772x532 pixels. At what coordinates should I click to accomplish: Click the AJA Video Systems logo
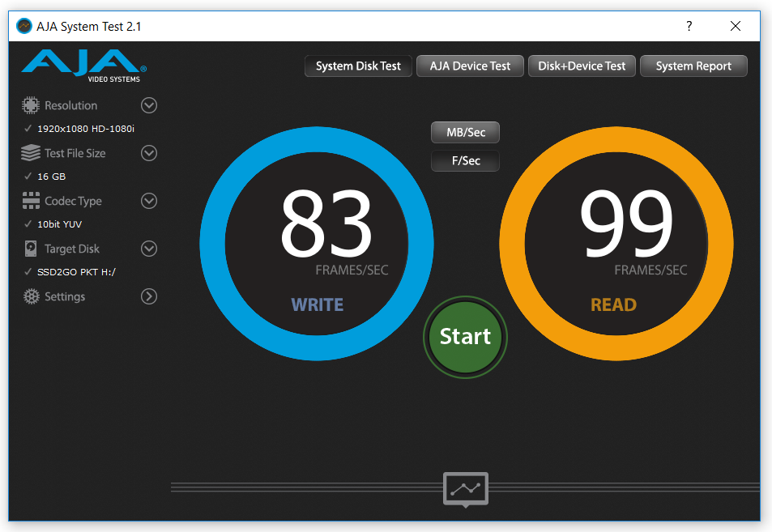tap(83, 66)
